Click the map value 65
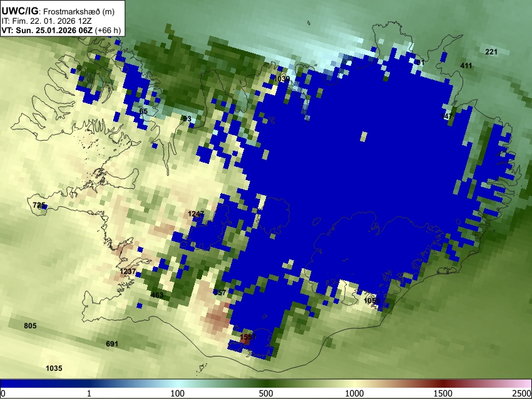The width and height of the screenshot is (532, 399). click(143, 111)
